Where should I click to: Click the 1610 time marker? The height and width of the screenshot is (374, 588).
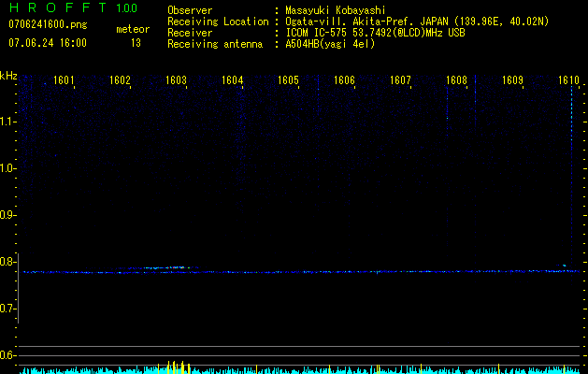pos(568,80)
